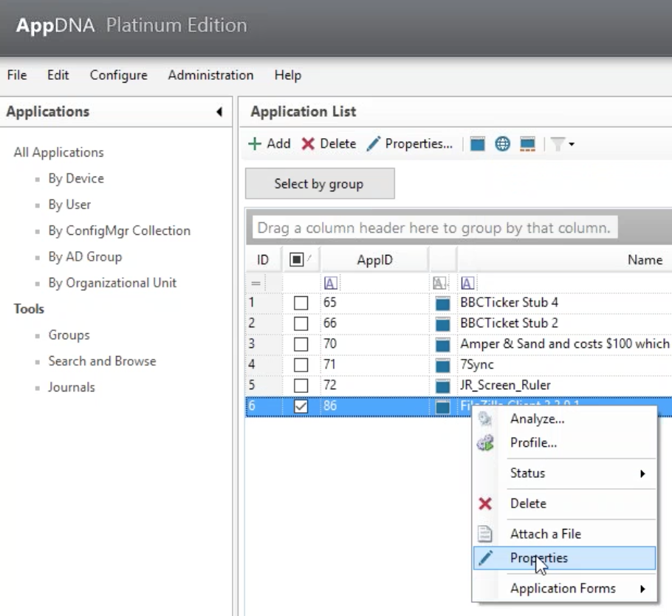The height and width of the screenshot is (616, 672).
Task: Click the Attach a File document icon
Action: point(484,534)
